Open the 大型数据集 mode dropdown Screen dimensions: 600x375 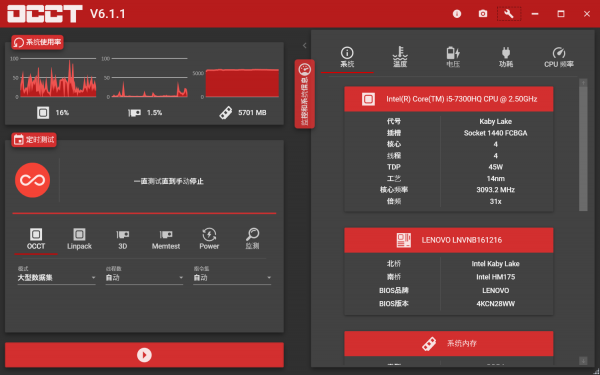point(56,277)
